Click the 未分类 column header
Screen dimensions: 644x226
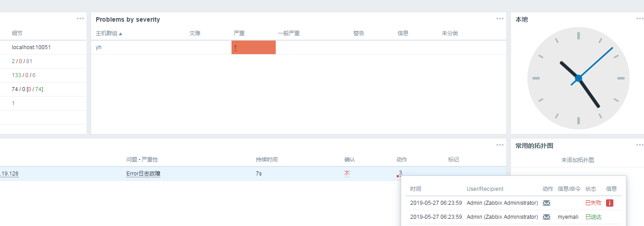tap(450, 33)
